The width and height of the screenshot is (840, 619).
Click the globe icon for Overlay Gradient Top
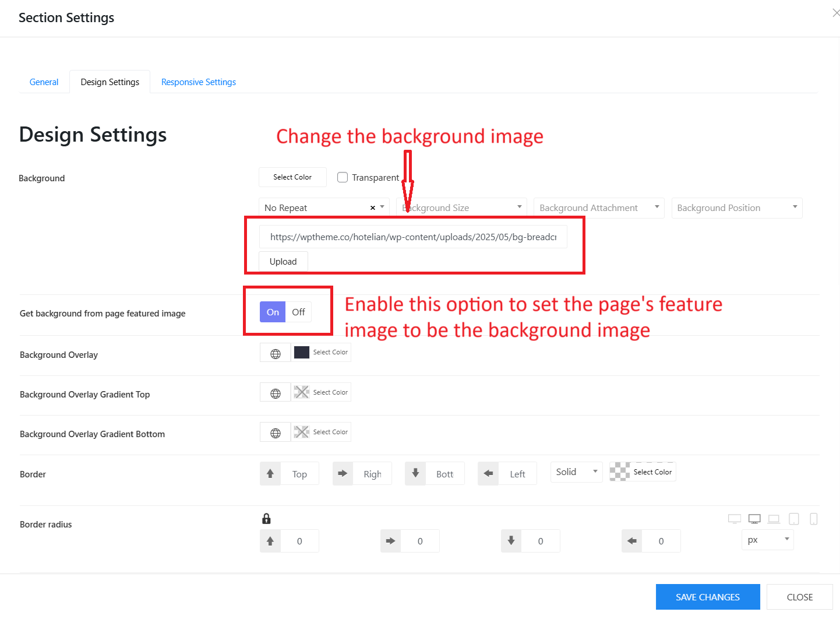click(x=276, y=393)
